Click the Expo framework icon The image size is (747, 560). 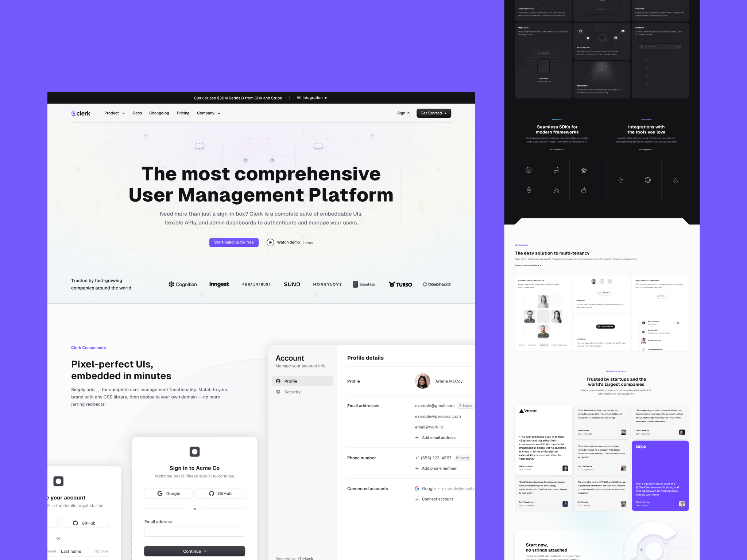(x=556, y=190)
